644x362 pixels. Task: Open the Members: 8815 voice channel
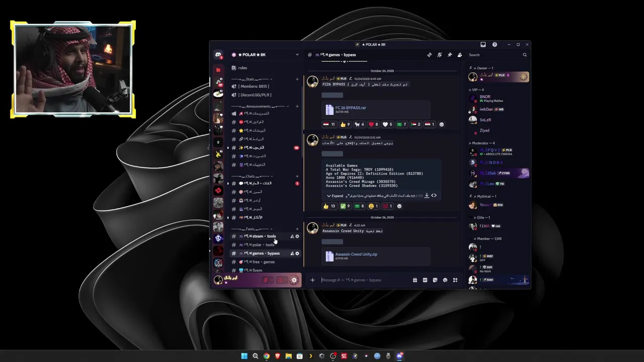point(265,86)
